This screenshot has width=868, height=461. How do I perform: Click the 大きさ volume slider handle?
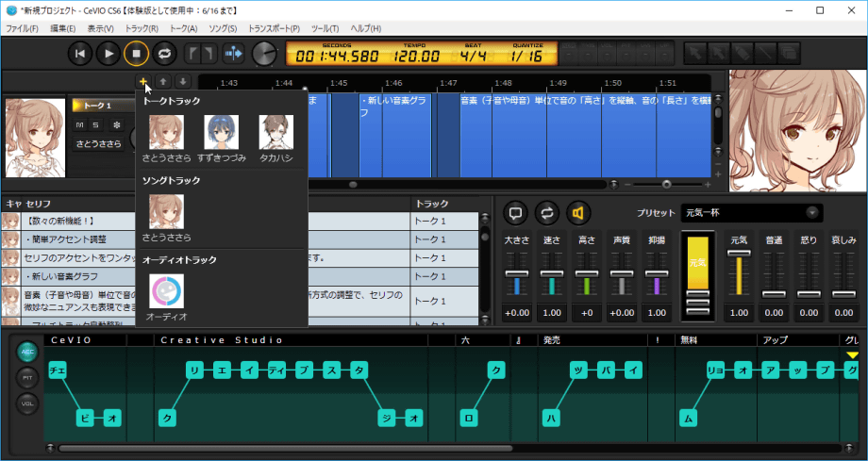[517, 273]
